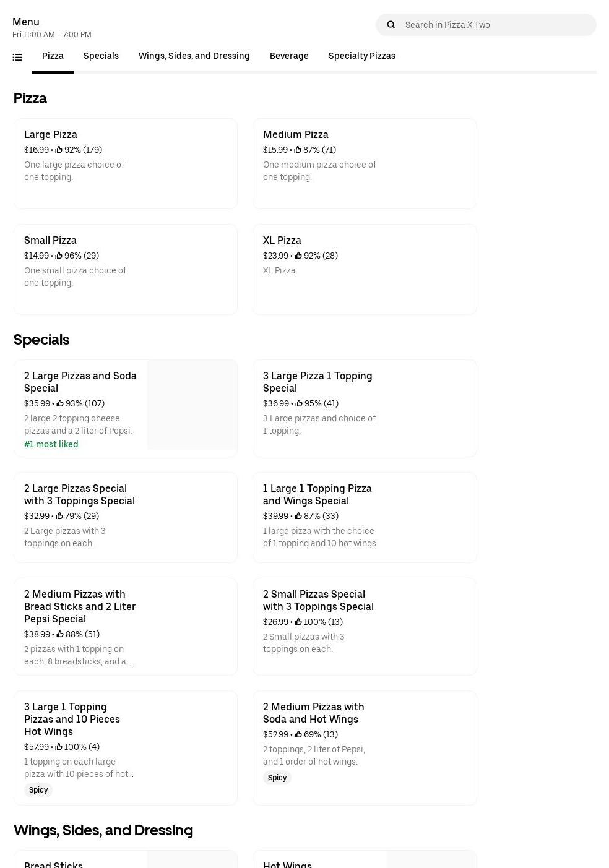The height and width of the screenshot is (868, 609).
Task: Click the search magnifier icon
Action: pos(391,25)
